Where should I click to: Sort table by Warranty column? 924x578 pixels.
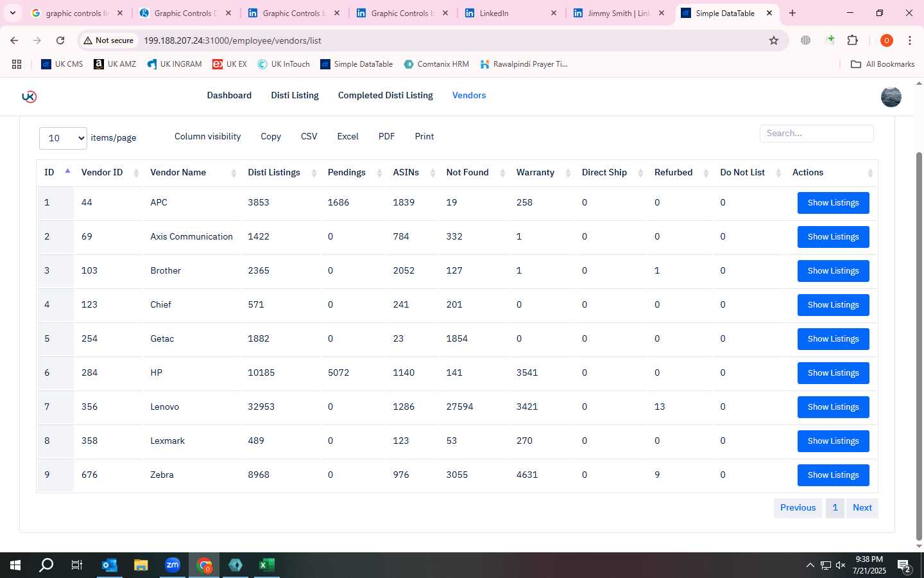542,172
